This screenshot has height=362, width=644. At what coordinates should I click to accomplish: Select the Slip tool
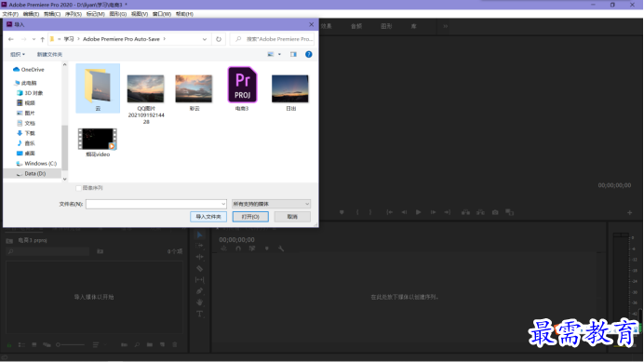tap(199, 280)
